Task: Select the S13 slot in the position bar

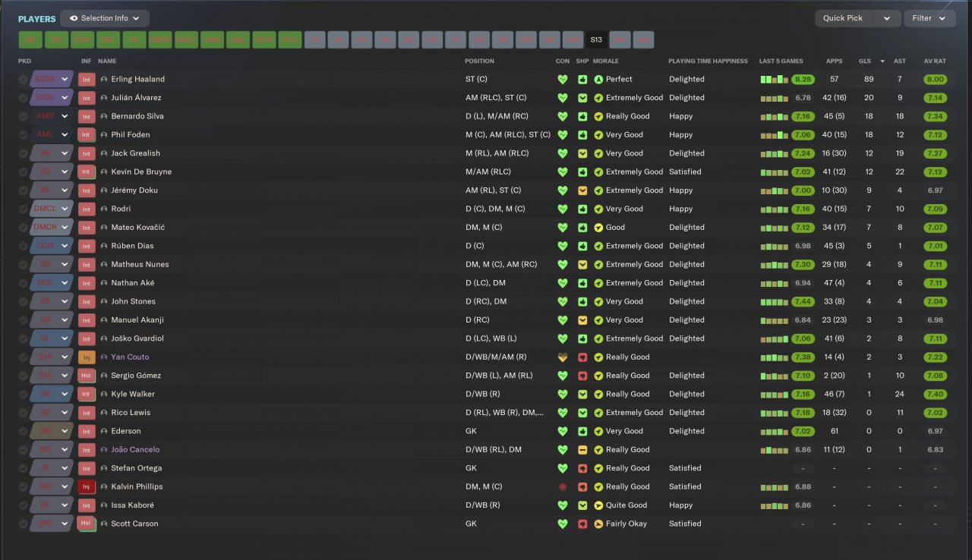Action: click(596, 39)
